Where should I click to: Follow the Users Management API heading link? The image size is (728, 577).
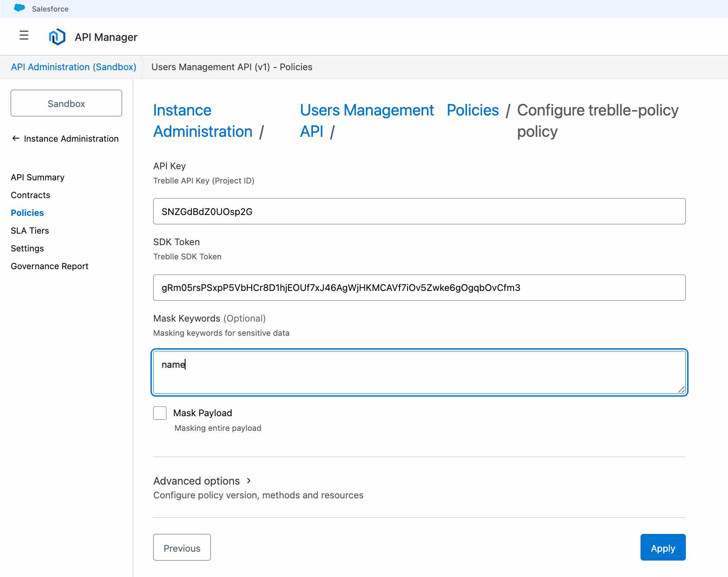pyautogui.click(x=367, y=121)
